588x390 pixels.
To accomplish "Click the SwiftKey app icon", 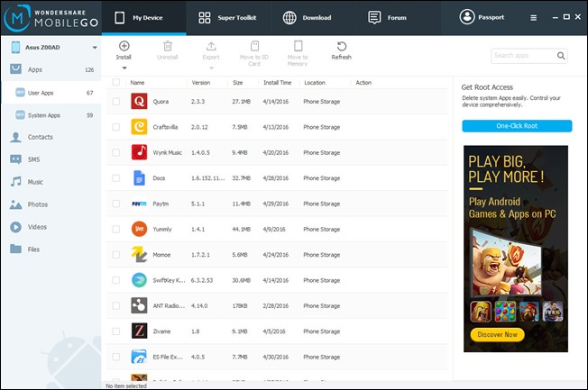I will (x=139, y=280).
